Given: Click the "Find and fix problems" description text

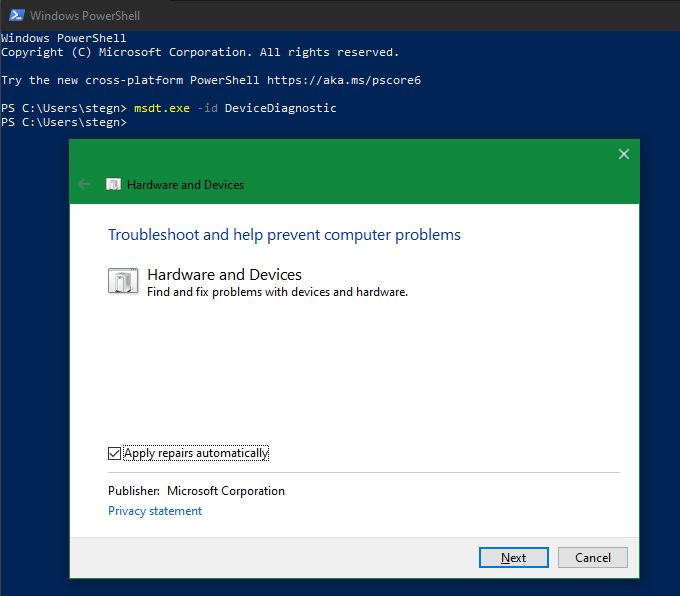Looking at the screenshot, I should [x=277, y=292].
